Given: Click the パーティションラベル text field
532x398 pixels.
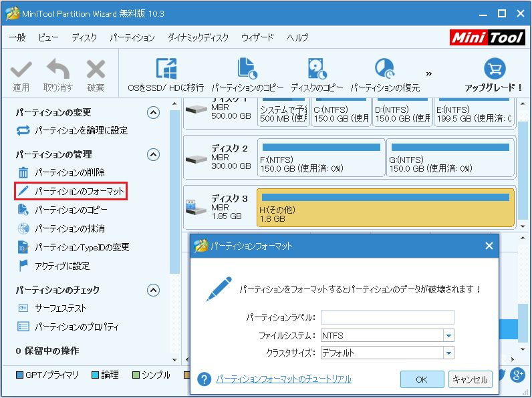Looking at the screenshot, I should coord(387,317).
